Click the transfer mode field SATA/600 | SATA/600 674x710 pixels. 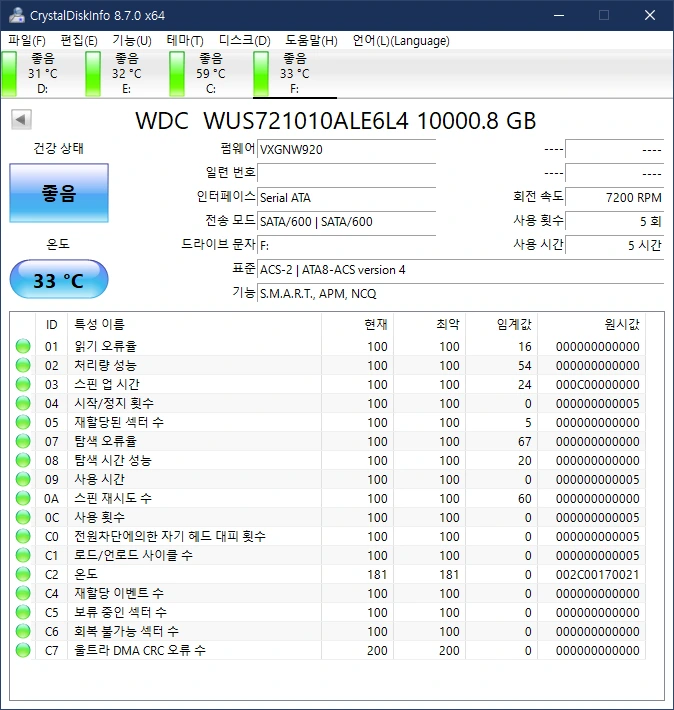(347, 221)
